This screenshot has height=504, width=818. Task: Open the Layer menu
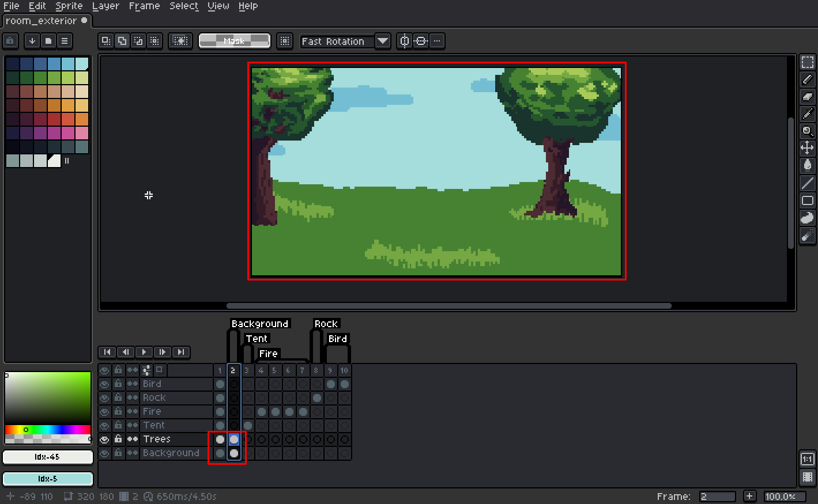tap(106, 6)
